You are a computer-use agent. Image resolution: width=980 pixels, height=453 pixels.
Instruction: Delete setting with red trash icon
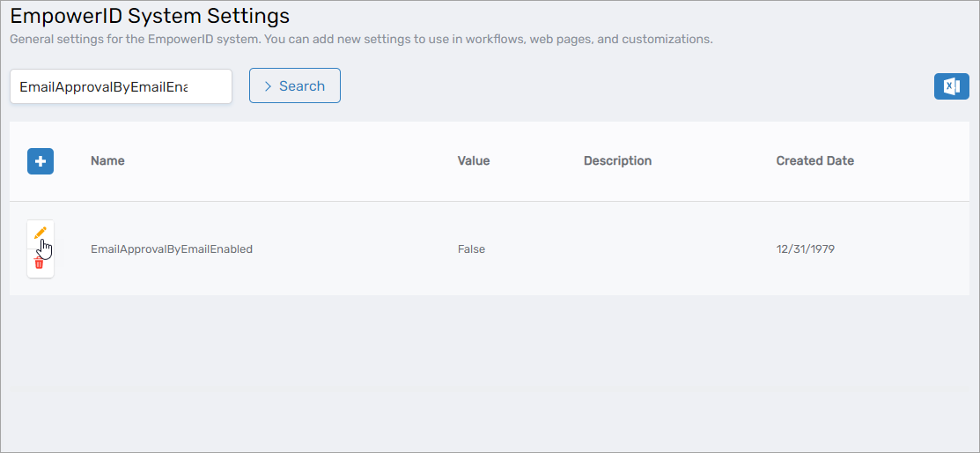click(39, 264)
